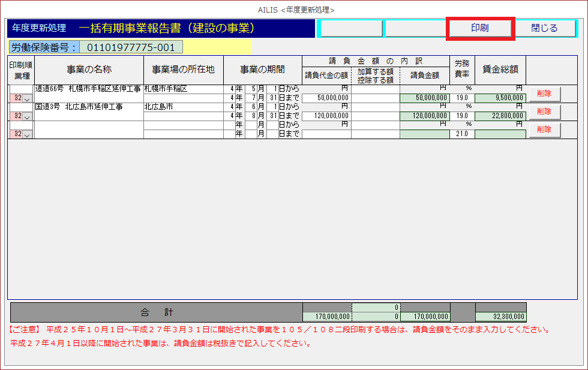Select the 32,300,000 total 賃金総額 cell
The image size is (588, 370).
[500, 317]
